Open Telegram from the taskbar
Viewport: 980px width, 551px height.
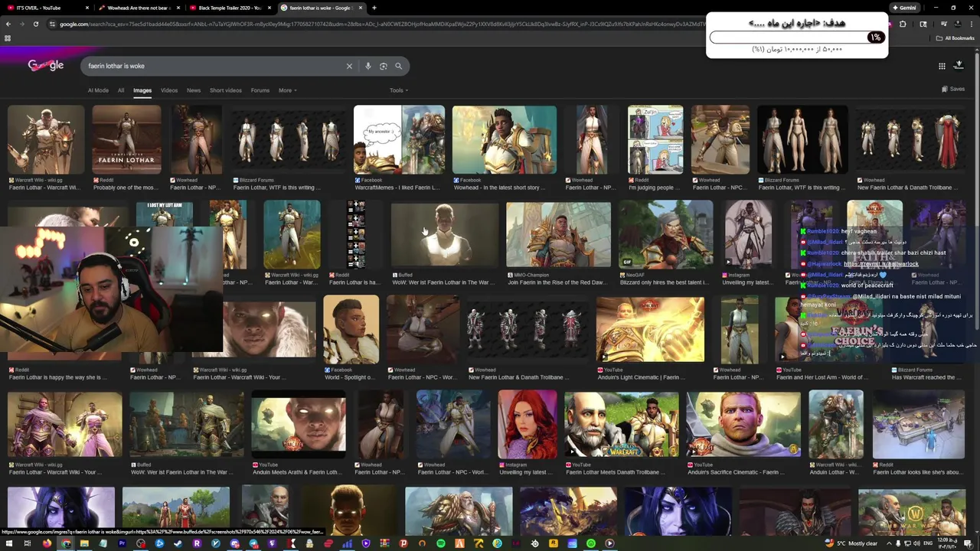click(x=253, y=543)
